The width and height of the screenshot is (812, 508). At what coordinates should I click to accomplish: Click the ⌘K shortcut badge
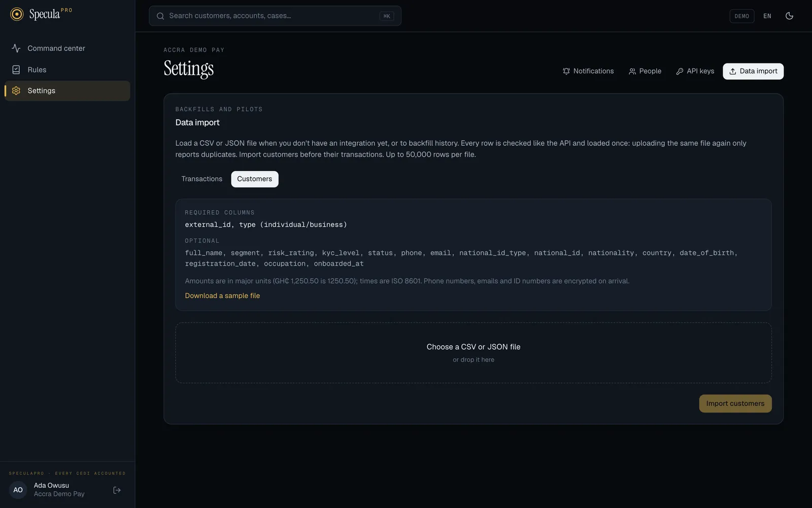[x=387, y=16]
